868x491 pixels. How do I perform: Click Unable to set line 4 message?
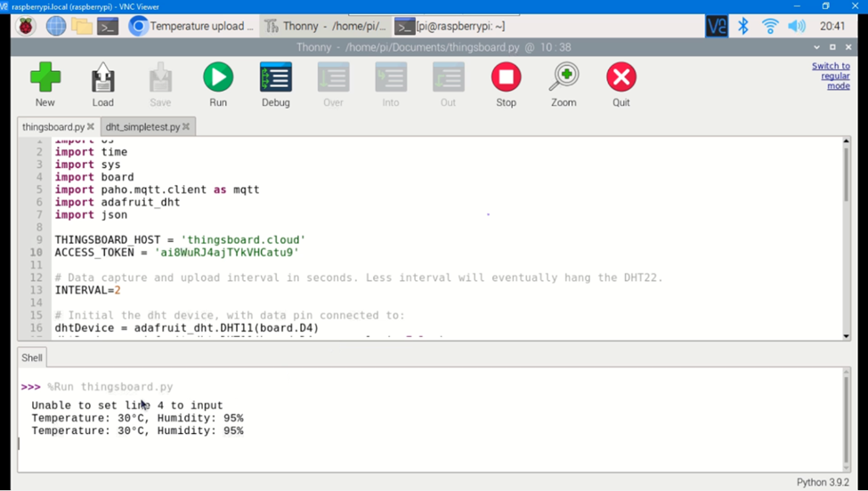click(127, 406)
